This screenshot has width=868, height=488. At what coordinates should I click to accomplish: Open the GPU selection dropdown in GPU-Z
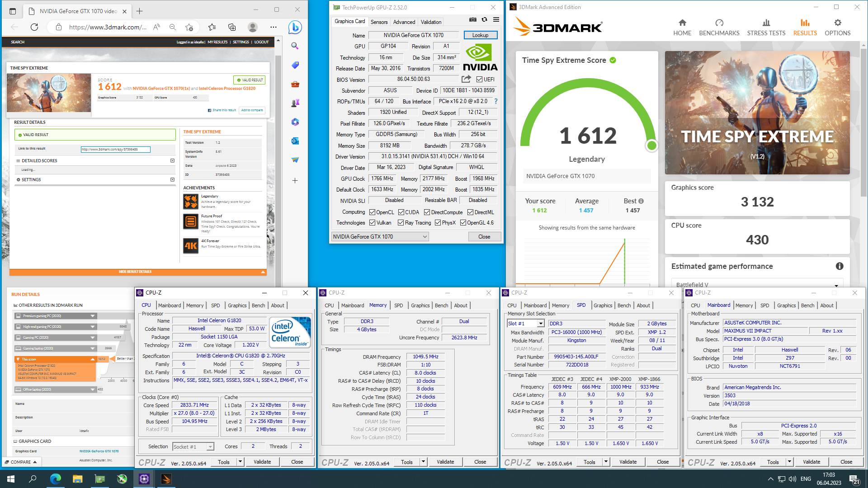click(x=380, y=236)
